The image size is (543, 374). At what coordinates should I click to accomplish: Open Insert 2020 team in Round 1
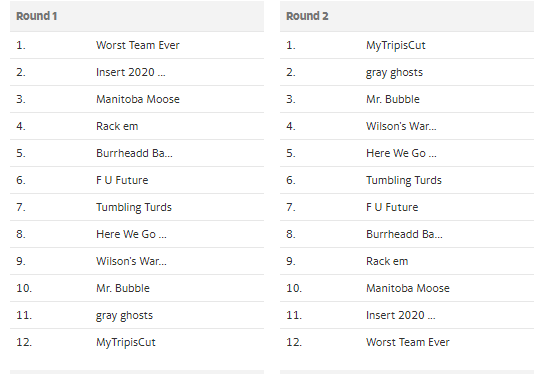[x=131, y=72]
